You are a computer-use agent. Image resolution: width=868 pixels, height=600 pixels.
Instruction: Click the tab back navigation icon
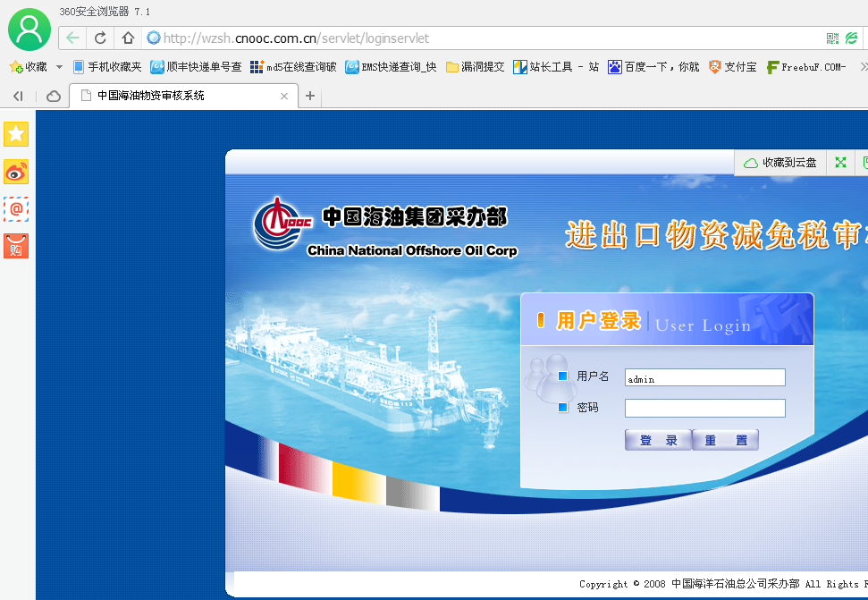(x=18, y=97)
